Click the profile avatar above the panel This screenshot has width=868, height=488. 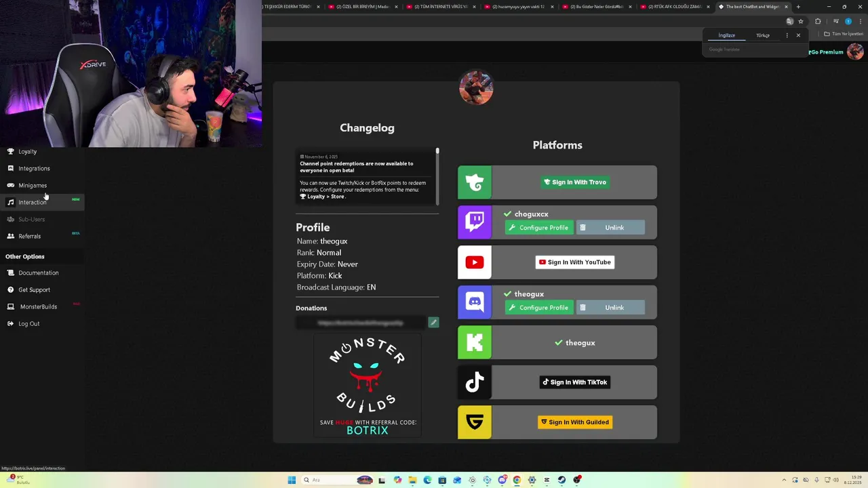476,87
